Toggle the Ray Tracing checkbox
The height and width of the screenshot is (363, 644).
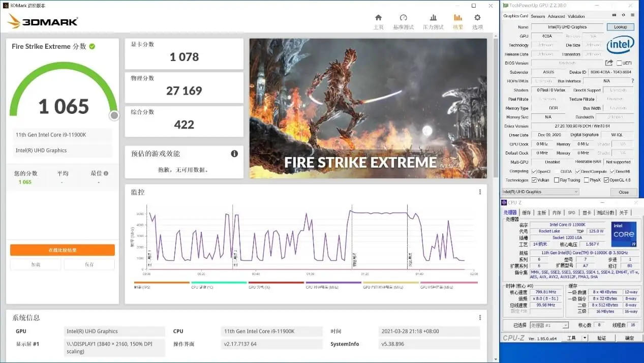tap(556, 180)
